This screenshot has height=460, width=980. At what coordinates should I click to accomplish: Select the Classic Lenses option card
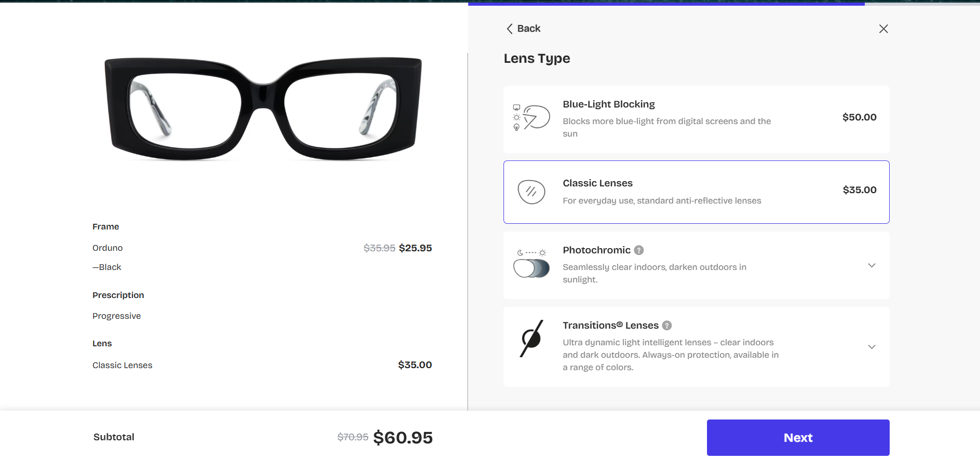pos(696,192)
